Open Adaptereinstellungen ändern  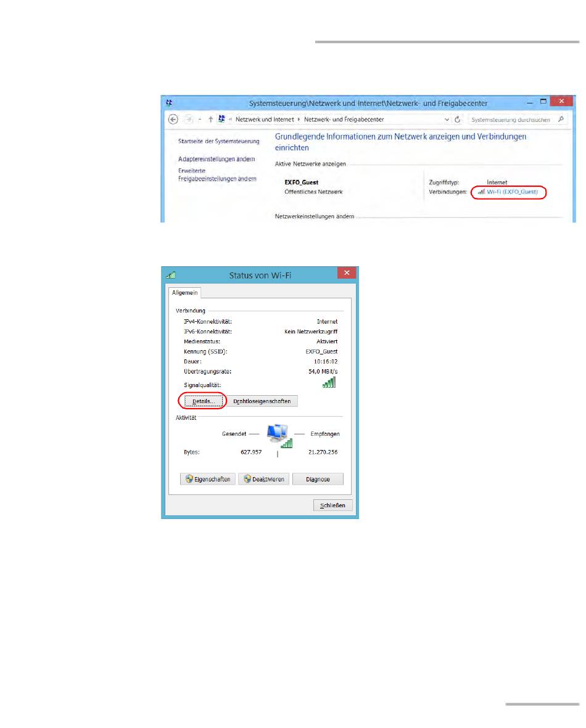click(216, 159)
